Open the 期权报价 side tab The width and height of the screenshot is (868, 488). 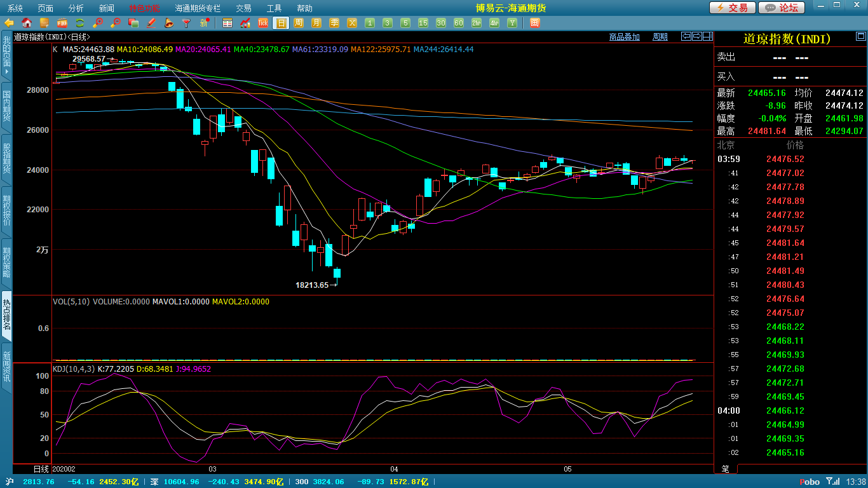pos(6,210)
